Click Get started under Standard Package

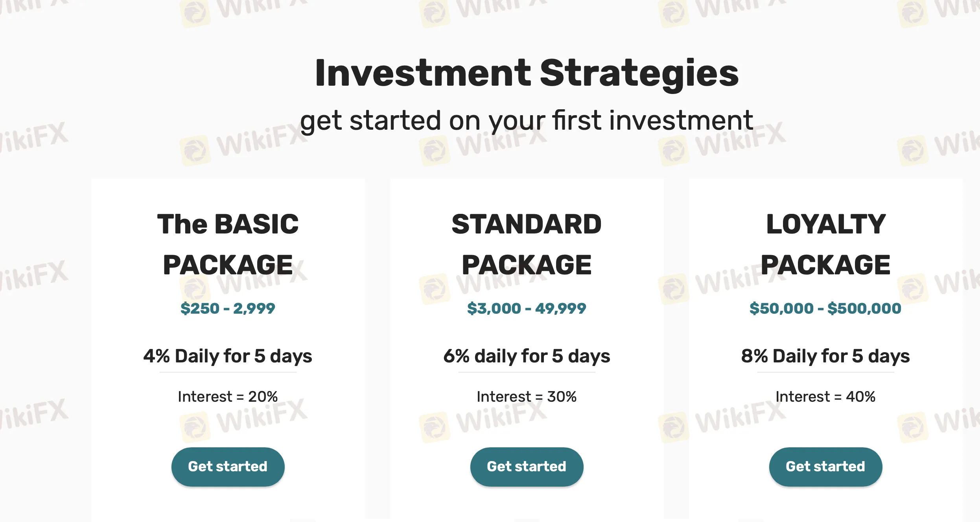(527, 467)
